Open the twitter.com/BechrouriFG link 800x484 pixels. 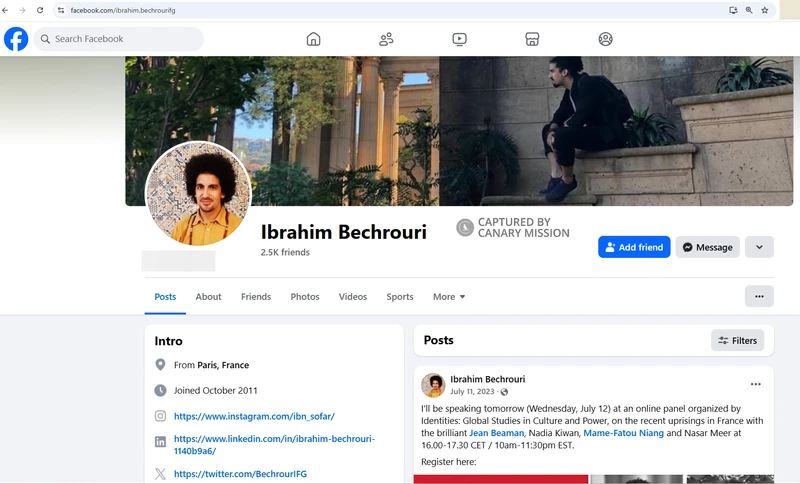click(x=240, y=474)
